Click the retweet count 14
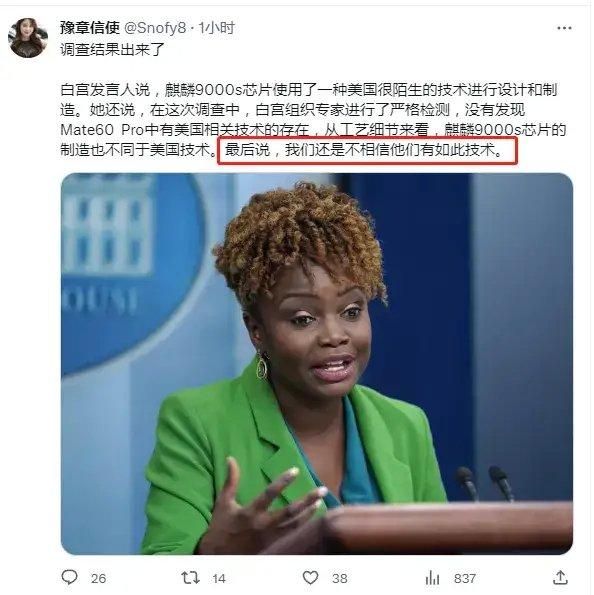Viewport: 594px width, 595px height. tap(219, 578)
